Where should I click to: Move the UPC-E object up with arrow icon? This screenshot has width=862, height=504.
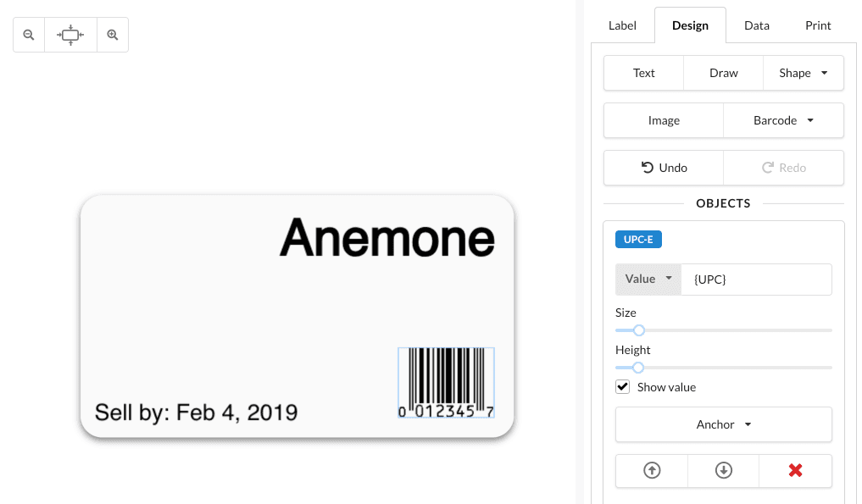[x=651, y=470]
